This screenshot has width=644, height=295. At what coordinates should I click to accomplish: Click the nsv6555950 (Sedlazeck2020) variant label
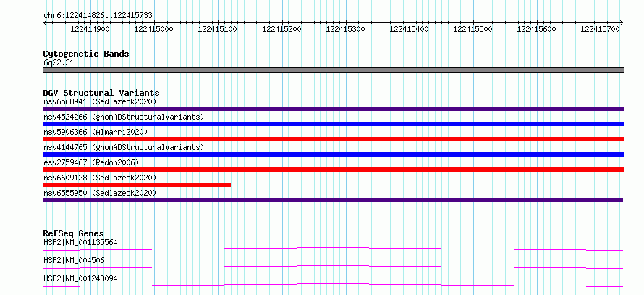pyautogui.click(x=100, y=193)
